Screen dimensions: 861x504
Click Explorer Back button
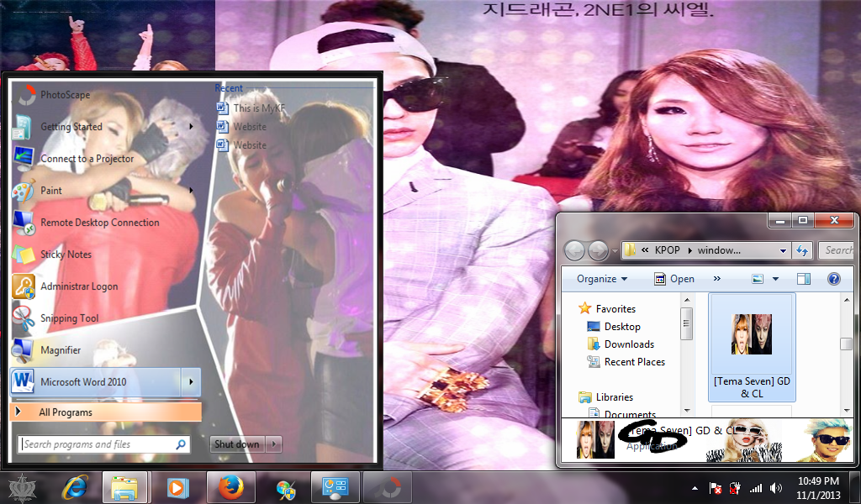pos(575,250)
